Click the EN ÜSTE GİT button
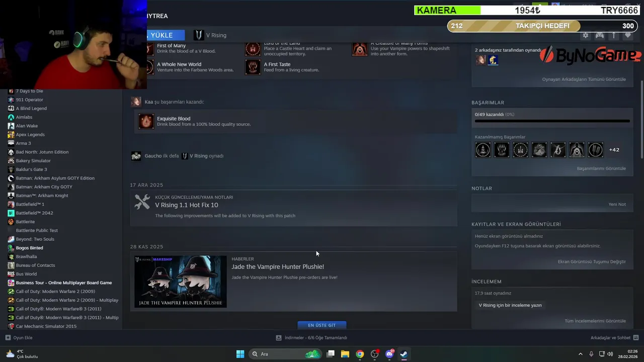Viewport: 644px width, 362px height. tap(322, 325)
